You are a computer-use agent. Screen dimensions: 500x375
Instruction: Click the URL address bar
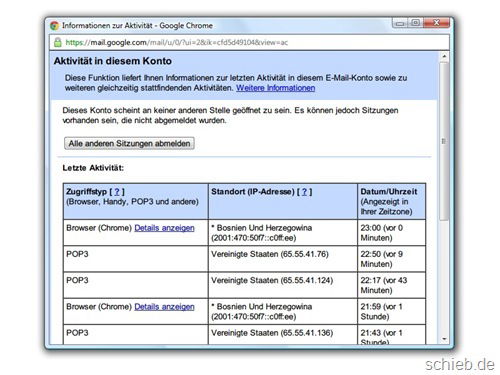click(x=250, y=42)
